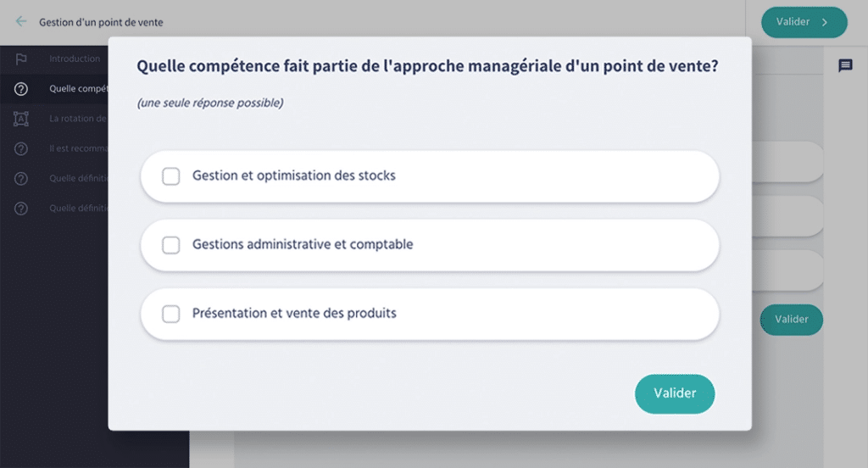Click the chevron on top Valider button
This screenshot has height=468, width=868.
[824, 22]
